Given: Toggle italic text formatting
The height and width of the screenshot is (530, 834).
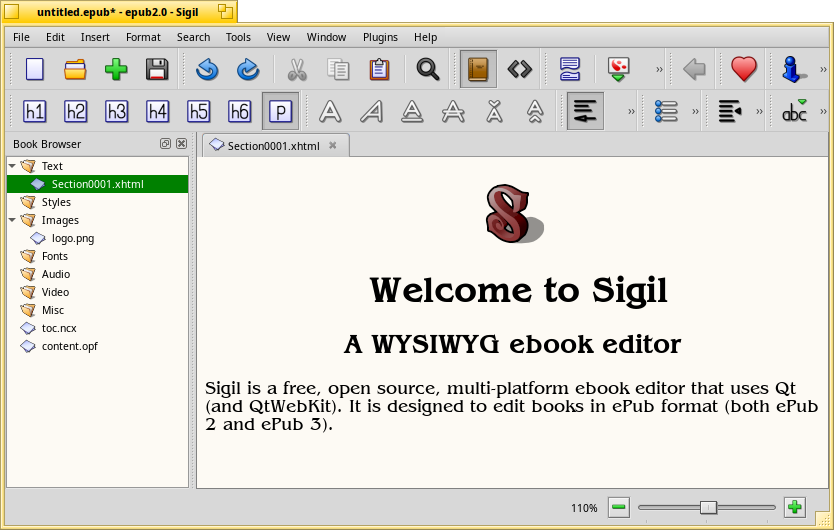Looking at the screenshot, I should [371, 112].
